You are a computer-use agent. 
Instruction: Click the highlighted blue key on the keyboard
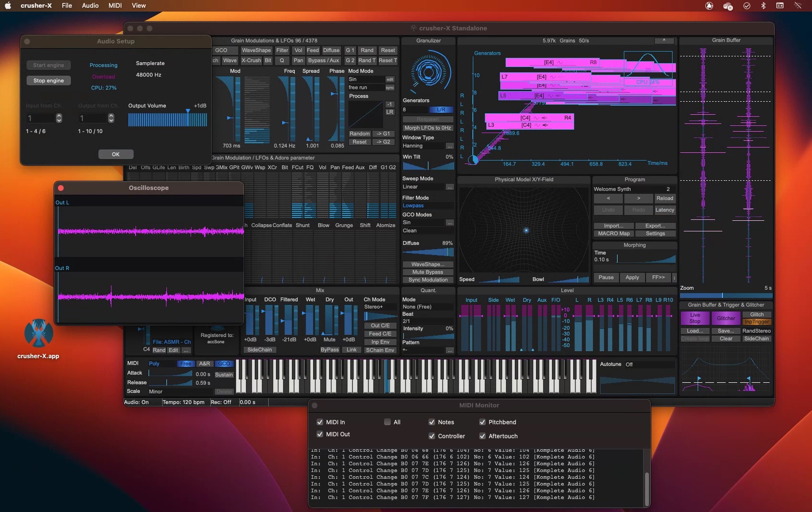tap(386, 377)
